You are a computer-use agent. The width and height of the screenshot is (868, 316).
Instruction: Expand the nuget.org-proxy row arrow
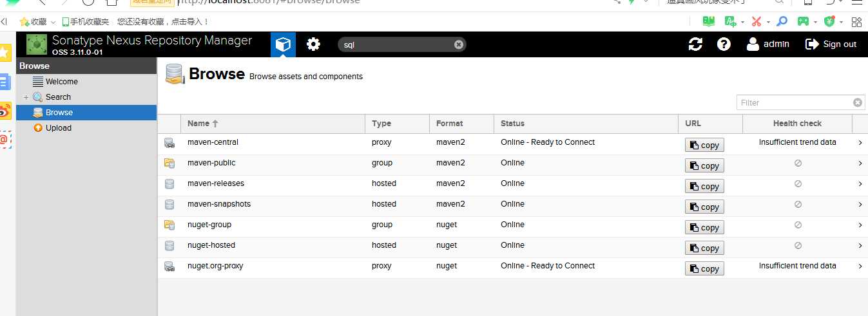tap(860, 266)
